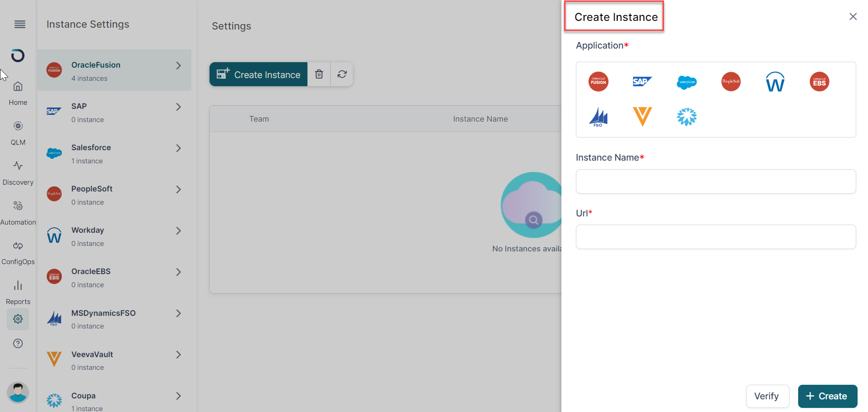This screenshot has width=868, height=412.
Task: Click the delete trash icon
Action: pyautogui.click(x=319, y=74)
